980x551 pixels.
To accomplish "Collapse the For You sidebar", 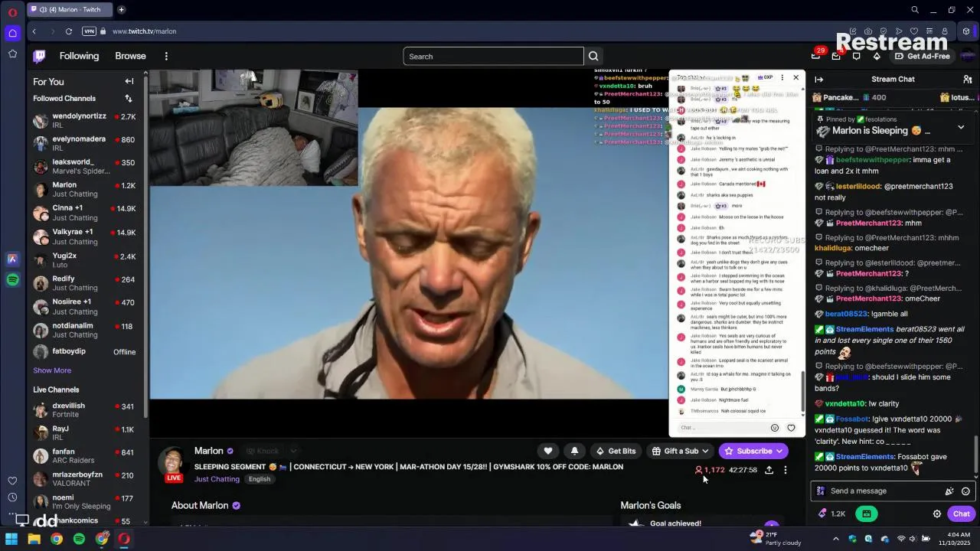I will pyautogui.click(x=129, y=81).
